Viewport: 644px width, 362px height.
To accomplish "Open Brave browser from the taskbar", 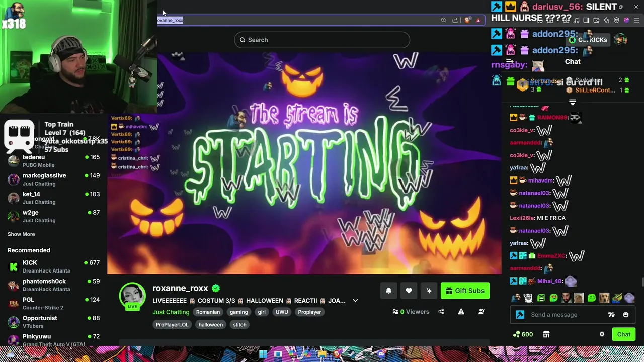I will [x=337, y=354].
